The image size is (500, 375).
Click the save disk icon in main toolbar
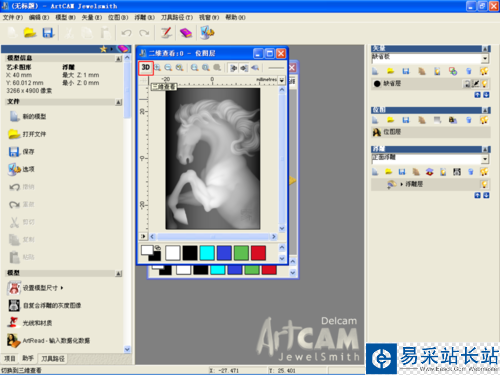tap(48, 33)
